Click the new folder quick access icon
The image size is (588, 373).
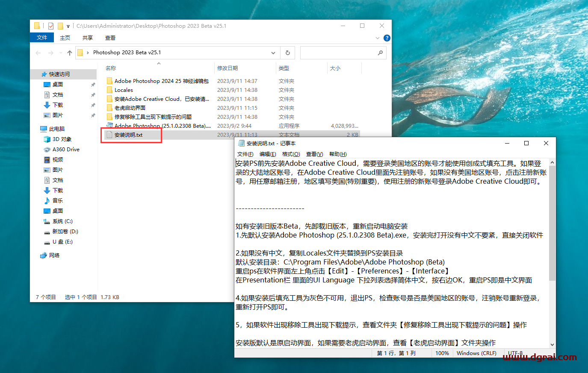tap(60, 26)
